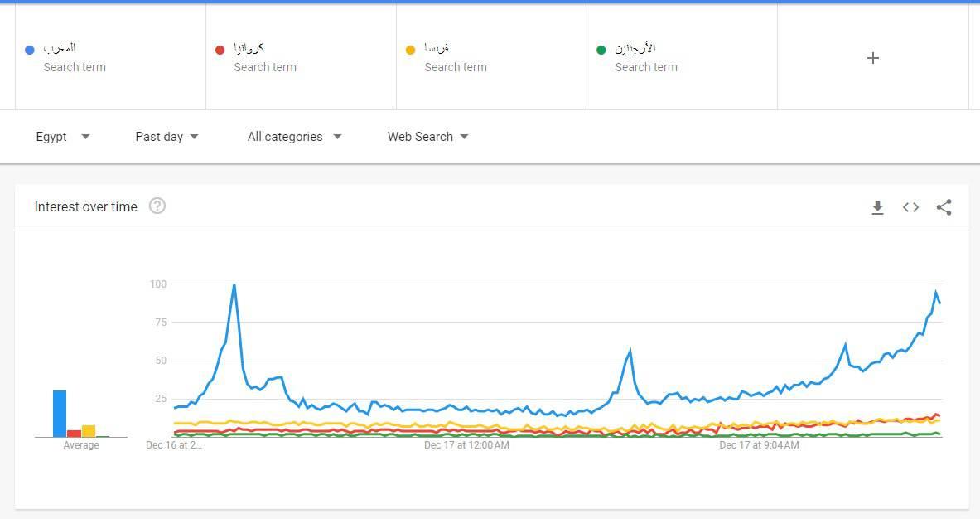This screenshot has width=980, height=519.
Task: Change the Web Search type filter
Action: [427, 137]
